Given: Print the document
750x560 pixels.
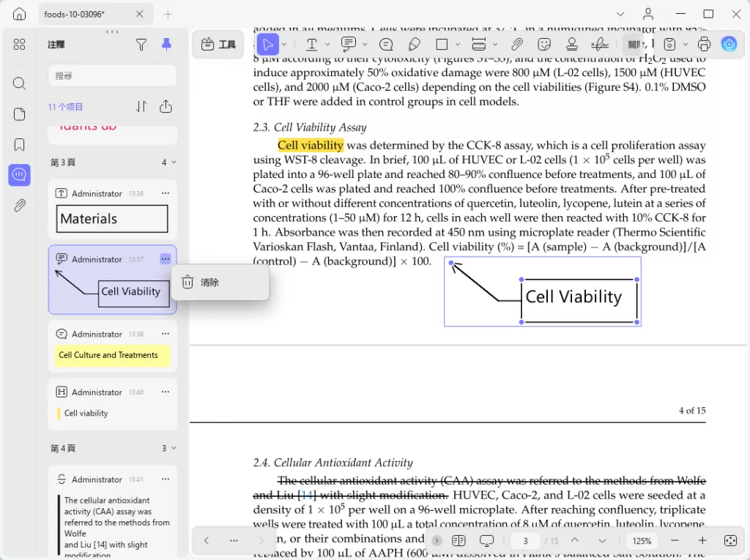Looking at the screenshot, I should 704,45.
